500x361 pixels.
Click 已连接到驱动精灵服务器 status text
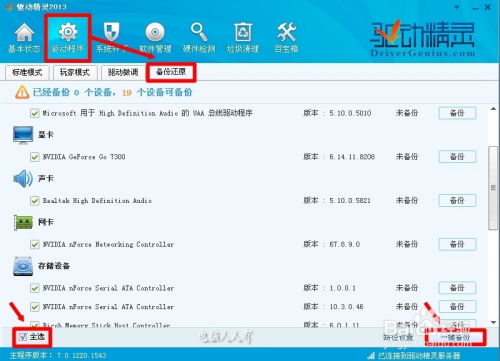pyautogui.click(x=419, y=355)
